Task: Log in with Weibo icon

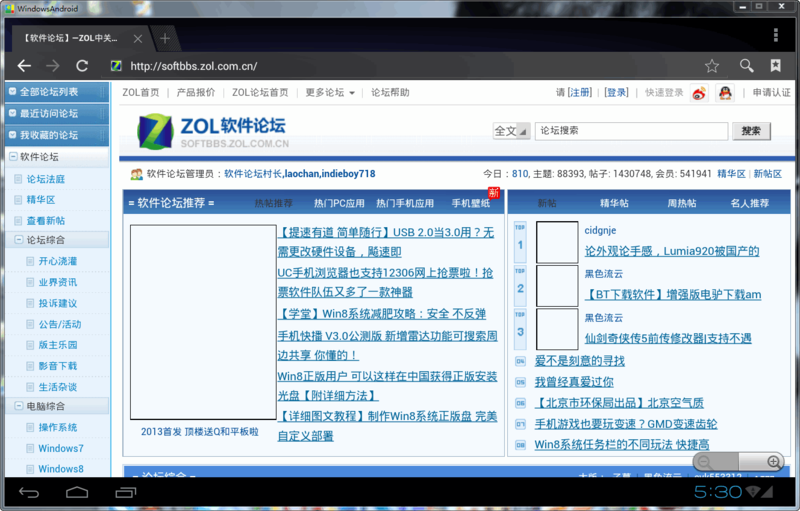Action: point(699,93)
